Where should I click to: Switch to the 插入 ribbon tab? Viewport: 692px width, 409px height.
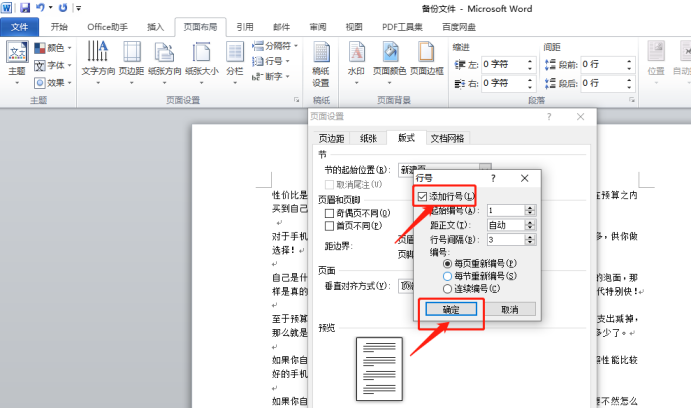click(x=155, y=27)
